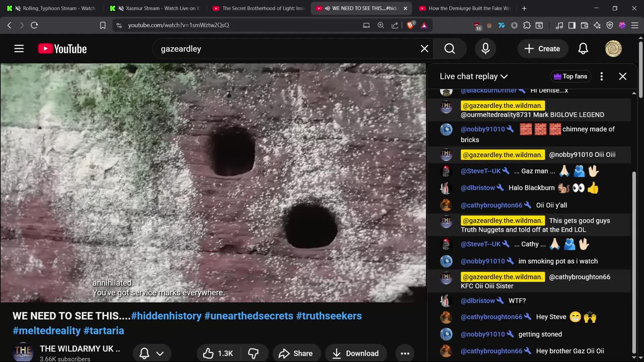Open YouTube notifications bell
The width and height of the screenshot is (644, 362).
583,49
